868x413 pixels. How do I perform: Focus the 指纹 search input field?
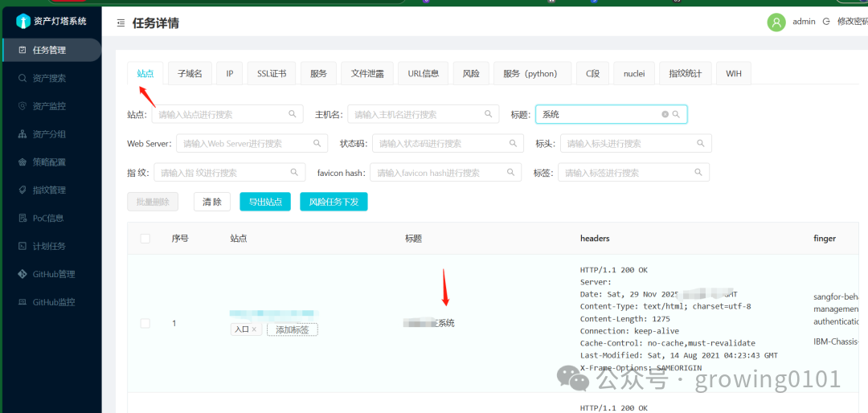221,173
